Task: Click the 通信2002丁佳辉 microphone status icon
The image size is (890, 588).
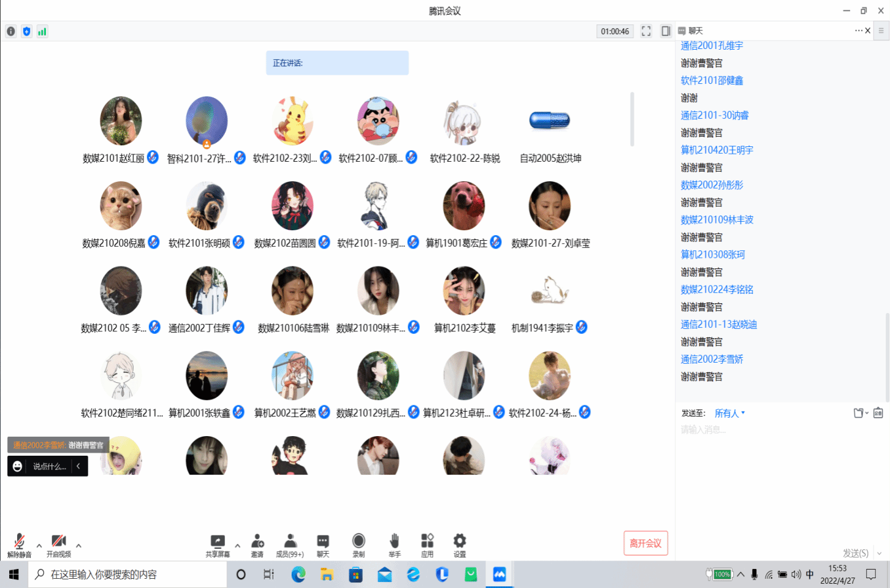Action: (238, 327)
